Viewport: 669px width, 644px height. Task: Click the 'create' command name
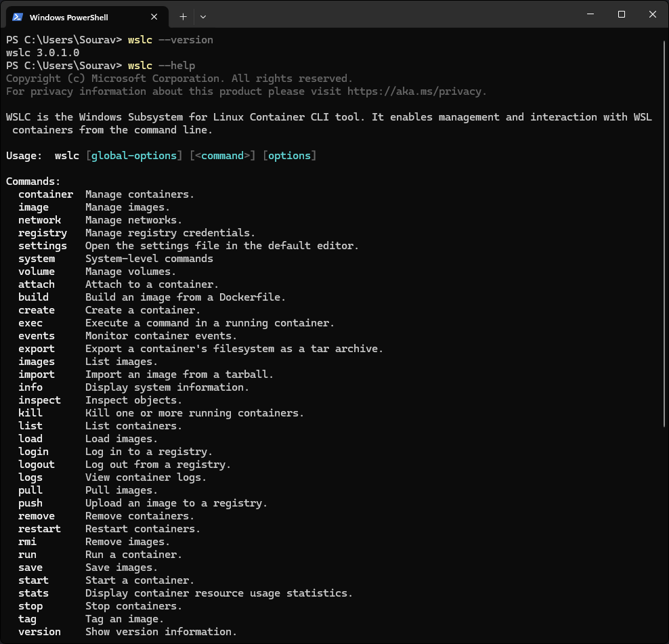(37, 310)
